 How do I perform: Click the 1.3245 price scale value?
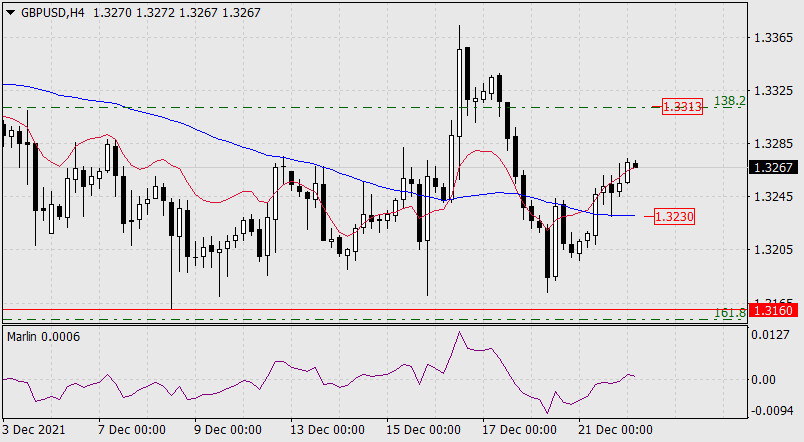tap(773, 196)
